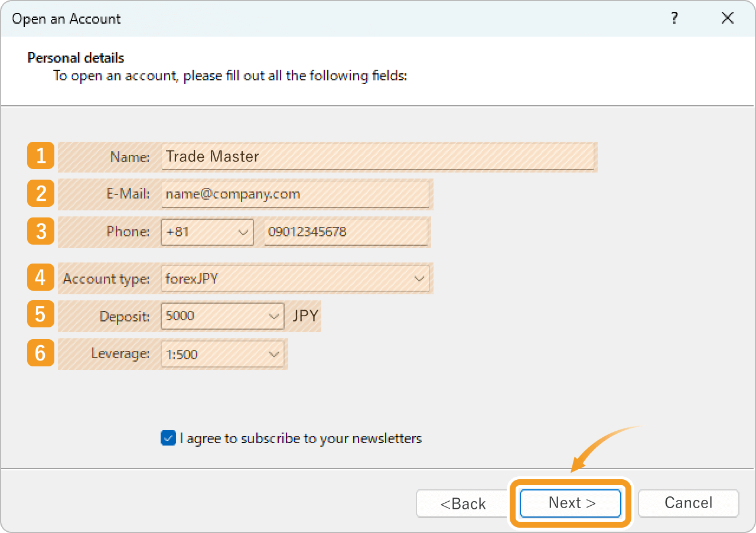Focus the E-Mail input field

point(295,194)
